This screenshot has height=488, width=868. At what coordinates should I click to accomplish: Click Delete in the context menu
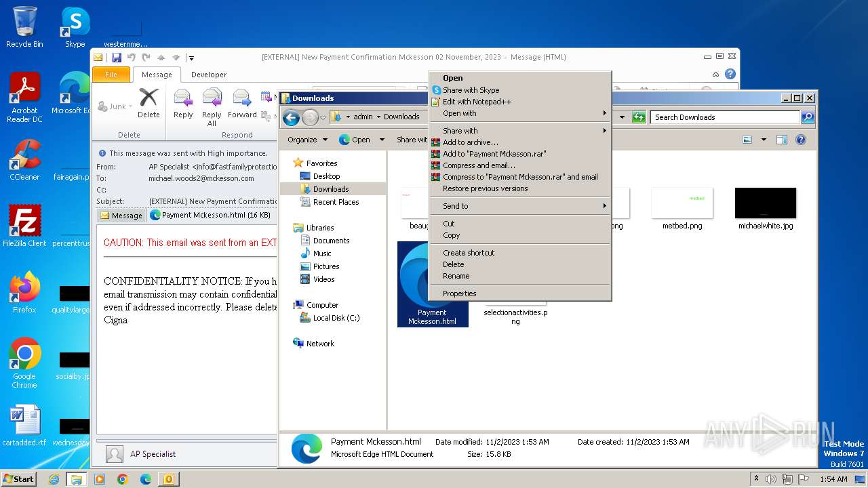[520, 264]
